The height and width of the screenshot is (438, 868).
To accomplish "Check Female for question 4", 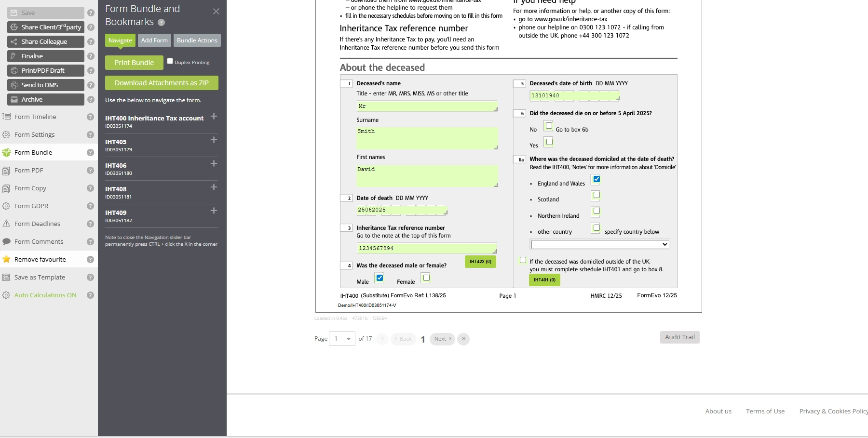I will (x=425, y=278).
